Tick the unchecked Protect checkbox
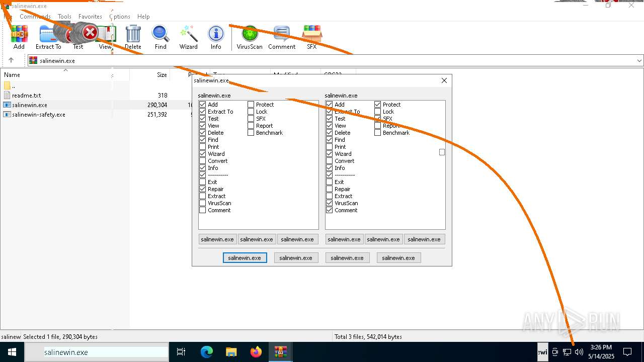644x362 pixels. tap(251, 105)
